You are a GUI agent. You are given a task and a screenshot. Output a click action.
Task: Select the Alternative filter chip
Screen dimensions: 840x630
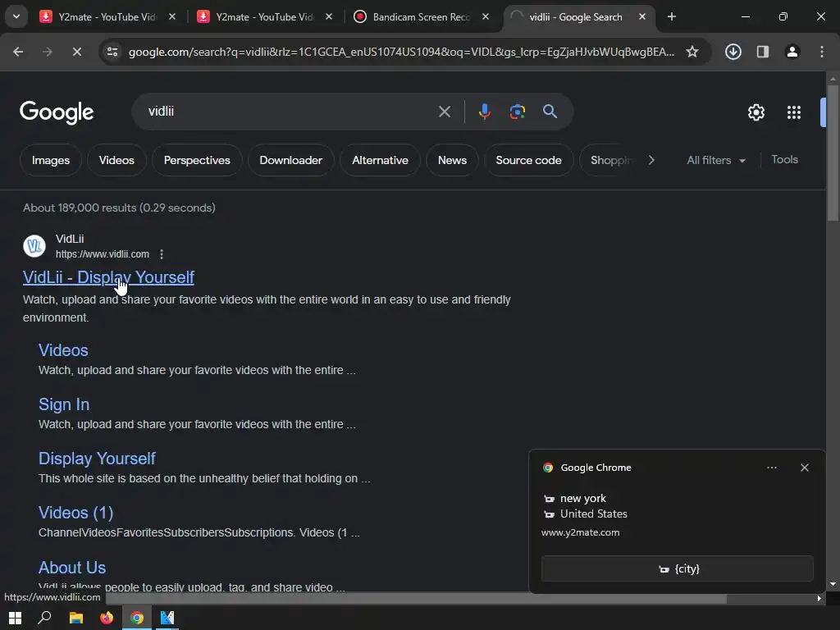[x=381, y=160]
